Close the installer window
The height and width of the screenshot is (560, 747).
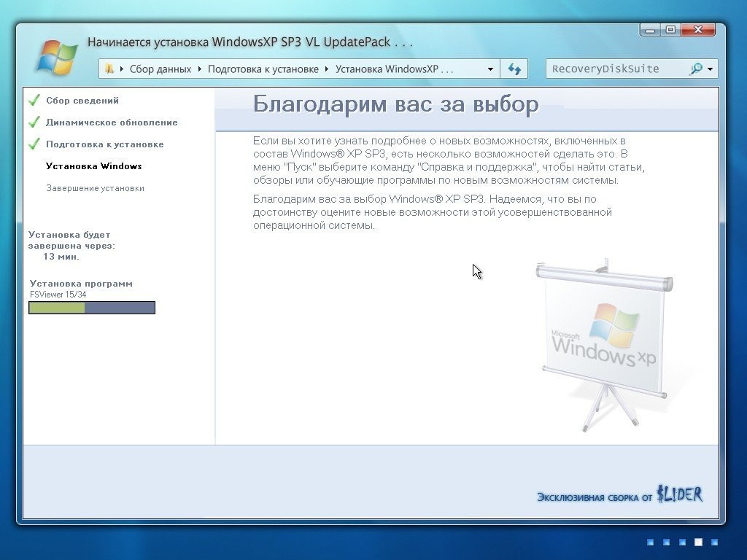tap(698, 30)
